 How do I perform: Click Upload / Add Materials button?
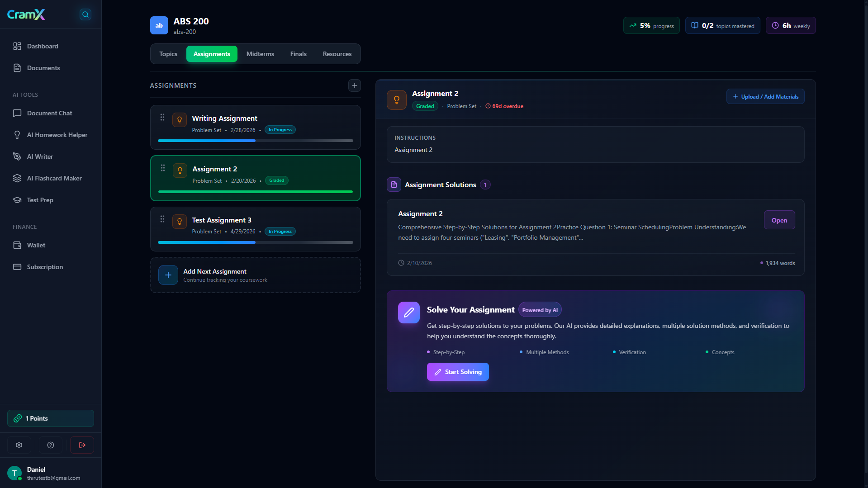pos(765,96)
